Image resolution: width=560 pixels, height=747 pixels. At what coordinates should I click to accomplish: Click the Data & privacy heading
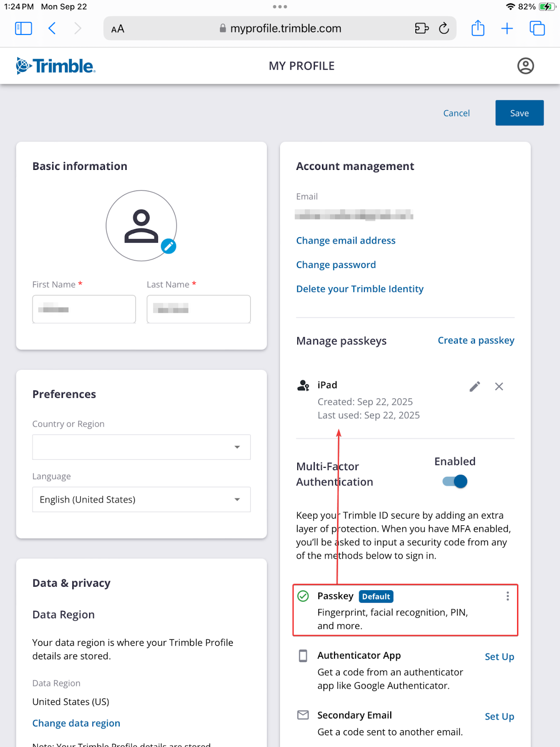click(71, 583)
